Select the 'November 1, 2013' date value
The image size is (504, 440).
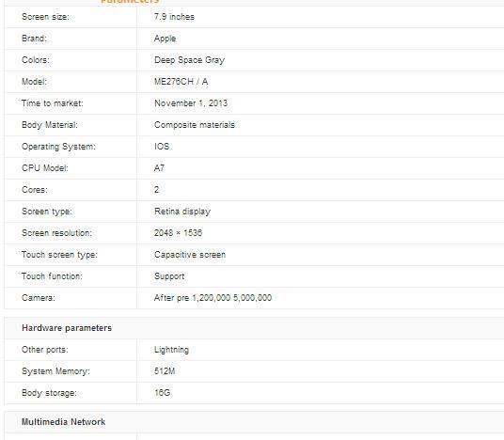click(191, 103)
